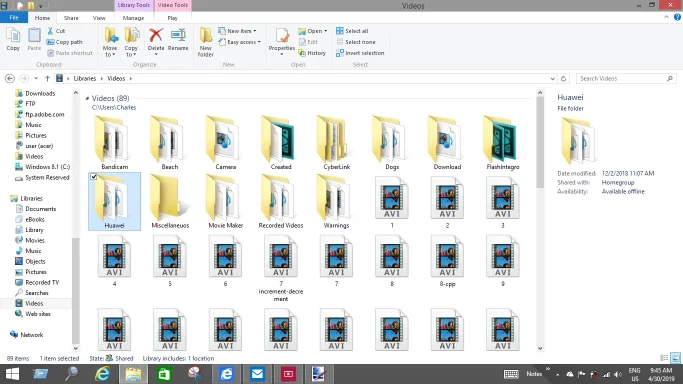Click the file list scroll down arrow
The image size is (683, 384).
[540, 348]
